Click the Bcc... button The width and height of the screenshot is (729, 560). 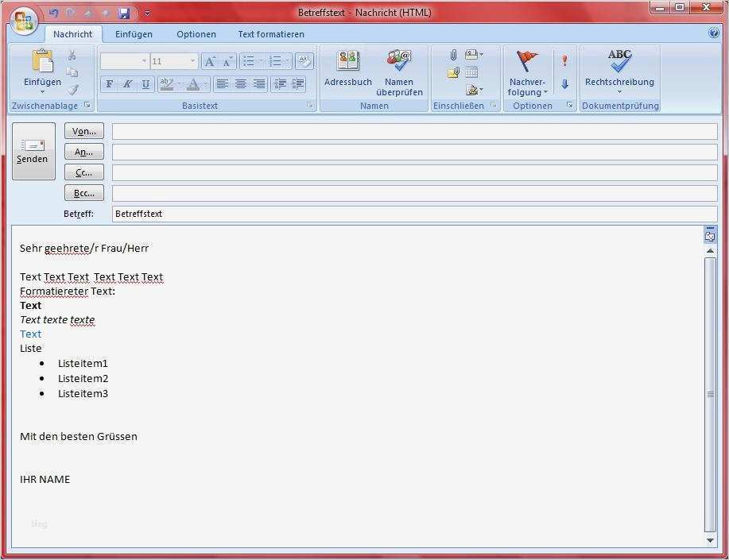[84, 193]
